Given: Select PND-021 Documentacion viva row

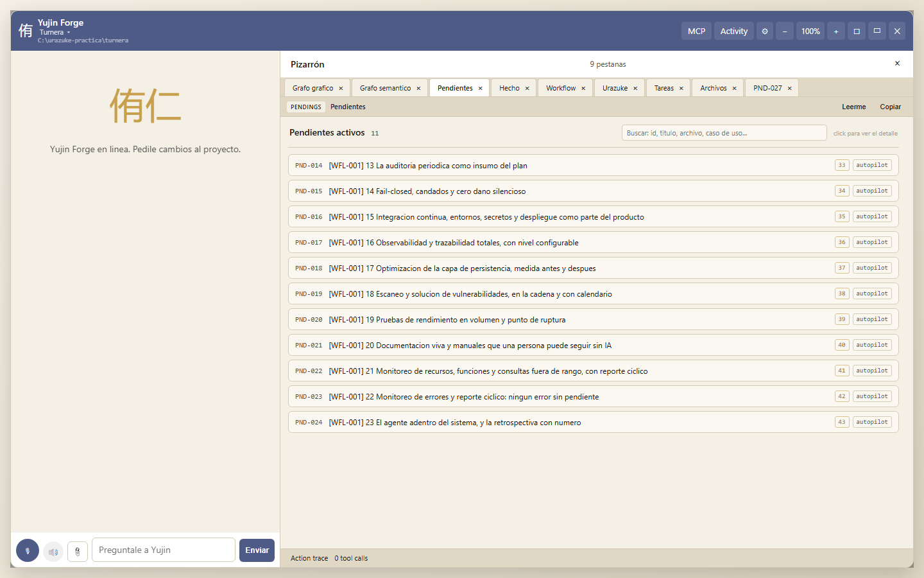Looking at the screenshot, I should (594, 345).
